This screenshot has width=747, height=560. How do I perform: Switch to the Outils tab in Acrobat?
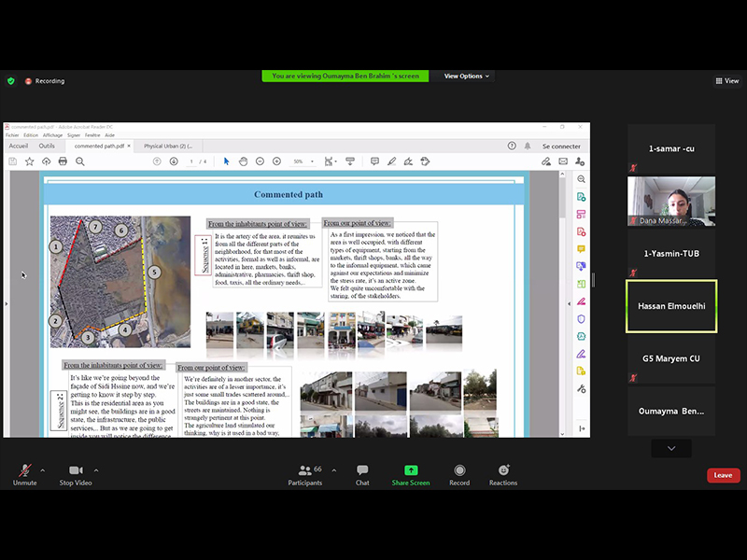(47, 146)
